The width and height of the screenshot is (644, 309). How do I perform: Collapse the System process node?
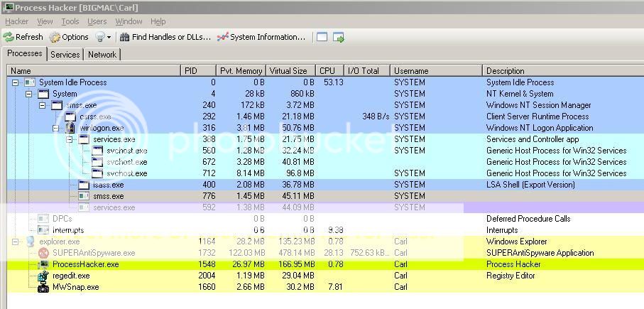(28, 94)
